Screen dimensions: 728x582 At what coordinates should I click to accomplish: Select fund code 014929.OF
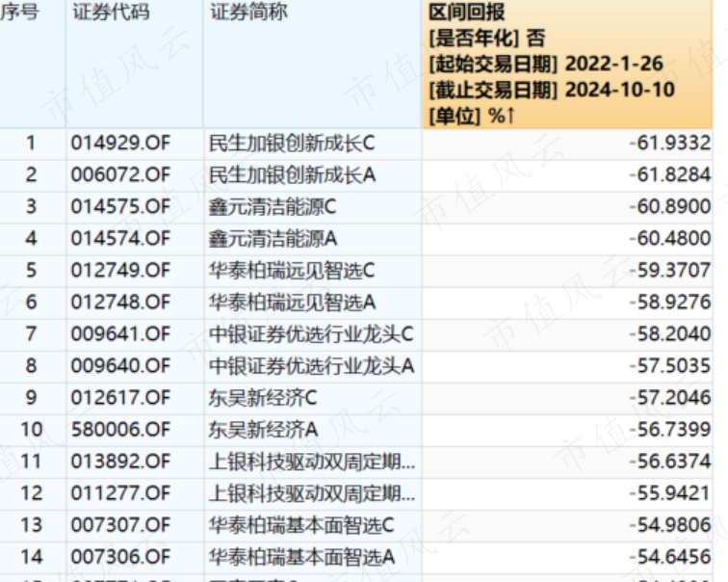pos(120,143)
